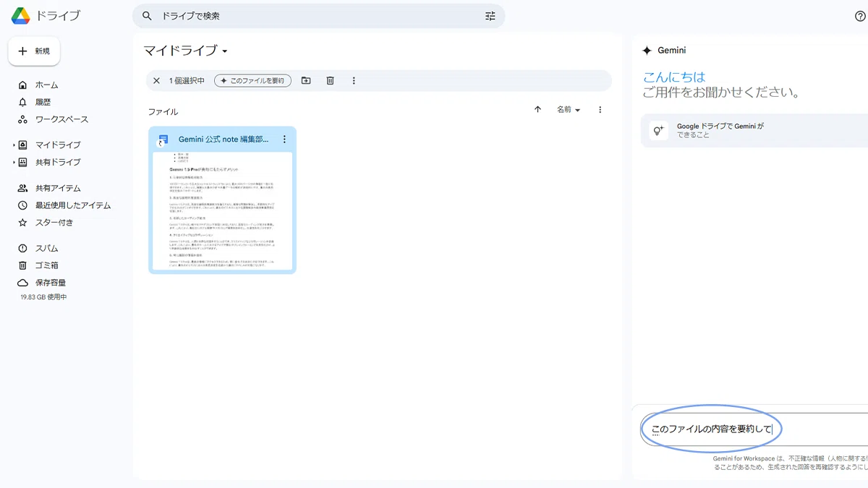Viewport: 868px width, 488px height.
Task: Open 保存容量 in the sidebar
Action: pos(51,283)
